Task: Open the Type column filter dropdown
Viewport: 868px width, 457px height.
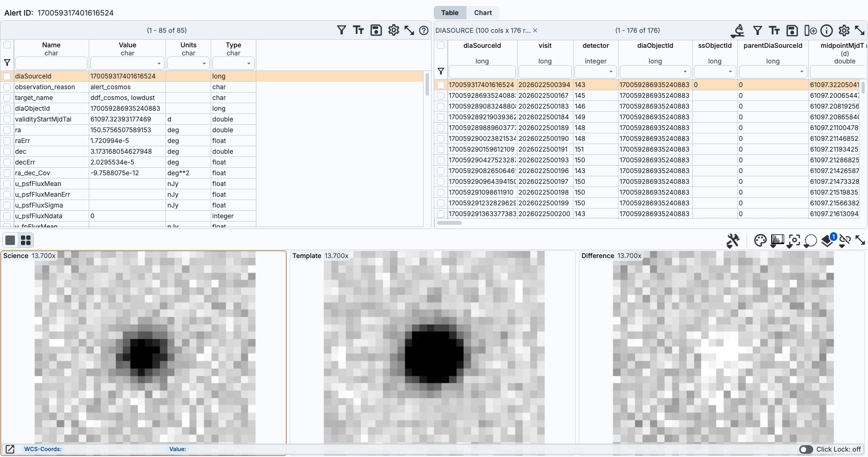Action: pyautogui.click(x=249, y=63)
